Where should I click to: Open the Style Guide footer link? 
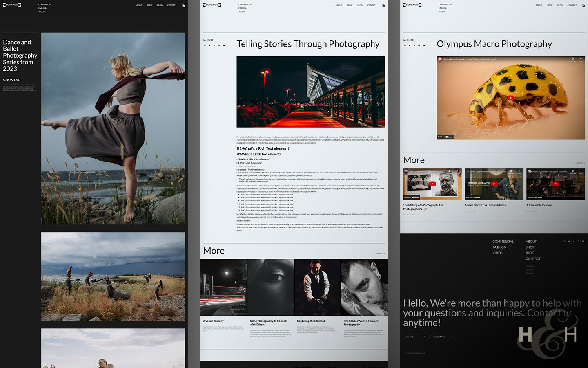pyautogui.click(x=530, y=266)
